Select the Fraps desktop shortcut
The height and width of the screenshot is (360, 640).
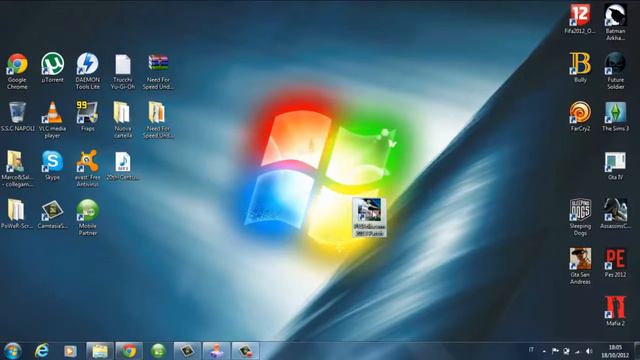(87, 116)
